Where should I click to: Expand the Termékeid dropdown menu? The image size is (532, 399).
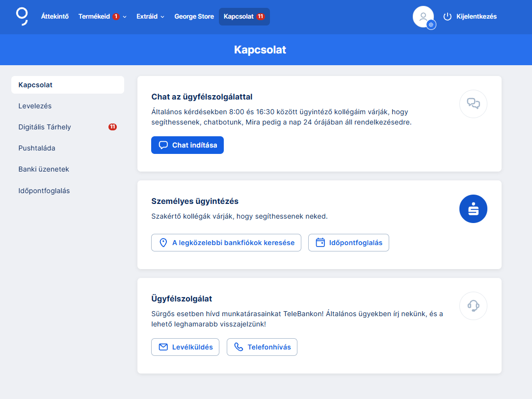(x=103, y=17)
